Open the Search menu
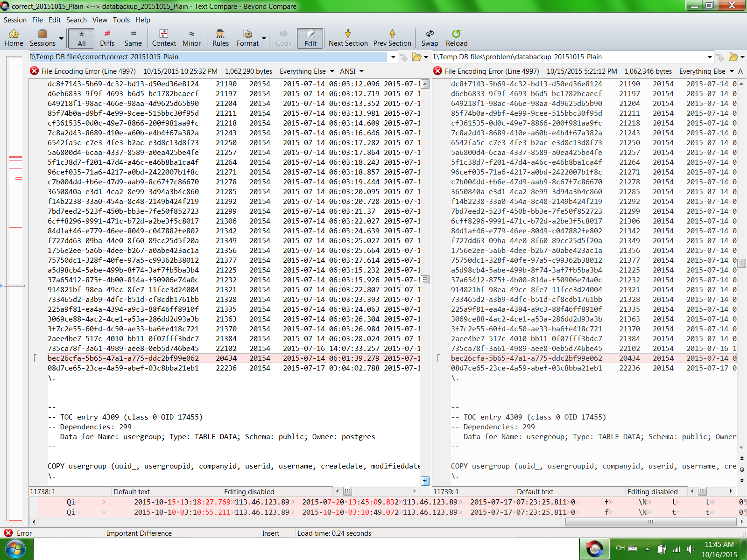This screenshot has height=560, width=747. 77,20
